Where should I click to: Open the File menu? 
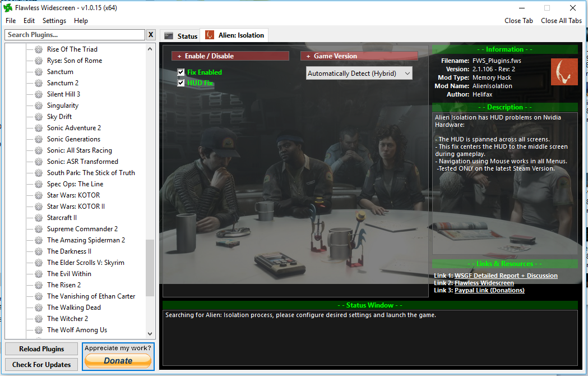[11, 21]
